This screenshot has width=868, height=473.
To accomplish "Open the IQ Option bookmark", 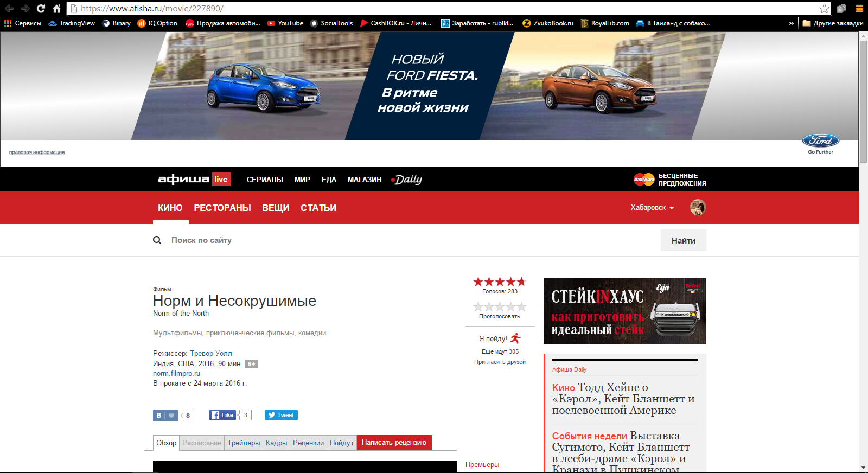I will click(x=157, y=23).
